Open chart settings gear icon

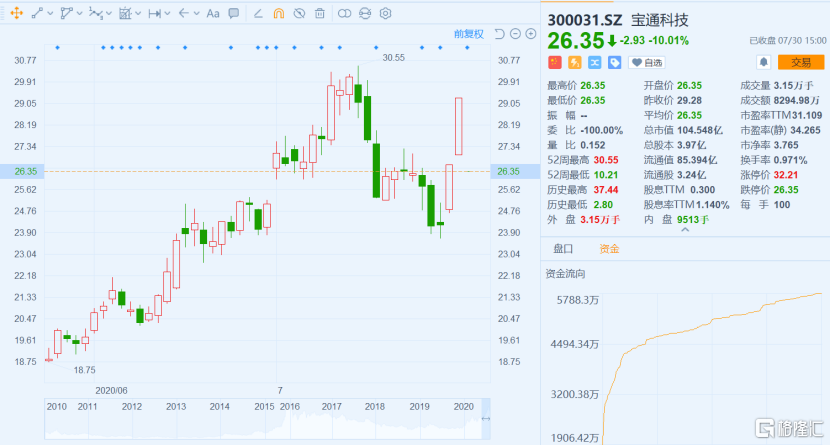(x=385, y=13)
